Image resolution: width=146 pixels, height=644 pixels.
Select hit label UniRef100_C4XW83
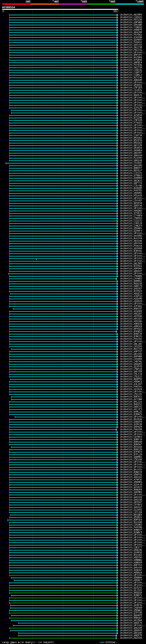[131, 278]
